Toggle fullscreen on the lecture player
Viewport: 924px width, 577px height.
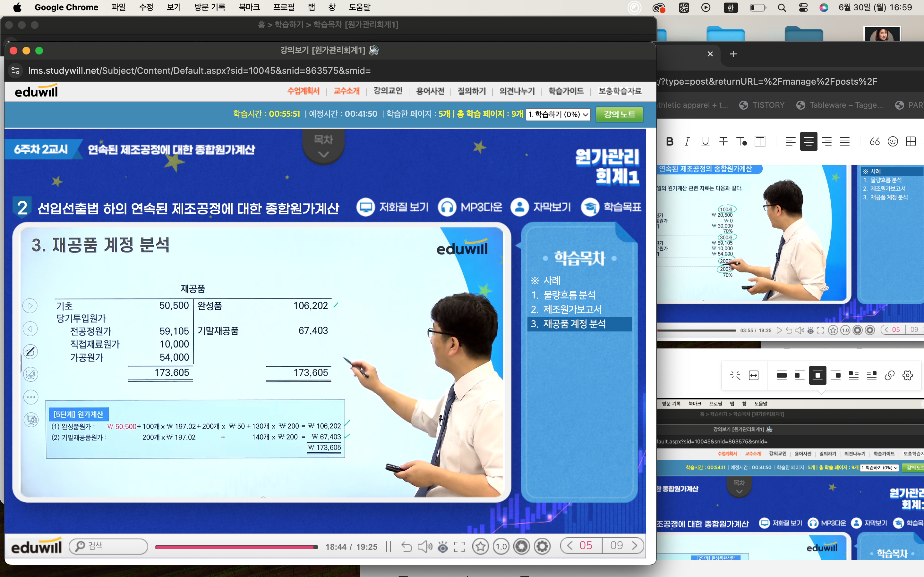459,547
